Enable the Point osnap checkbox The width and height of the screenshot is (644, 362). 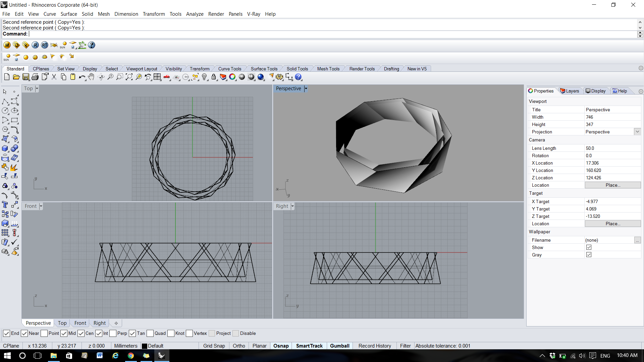click(44, 333)
